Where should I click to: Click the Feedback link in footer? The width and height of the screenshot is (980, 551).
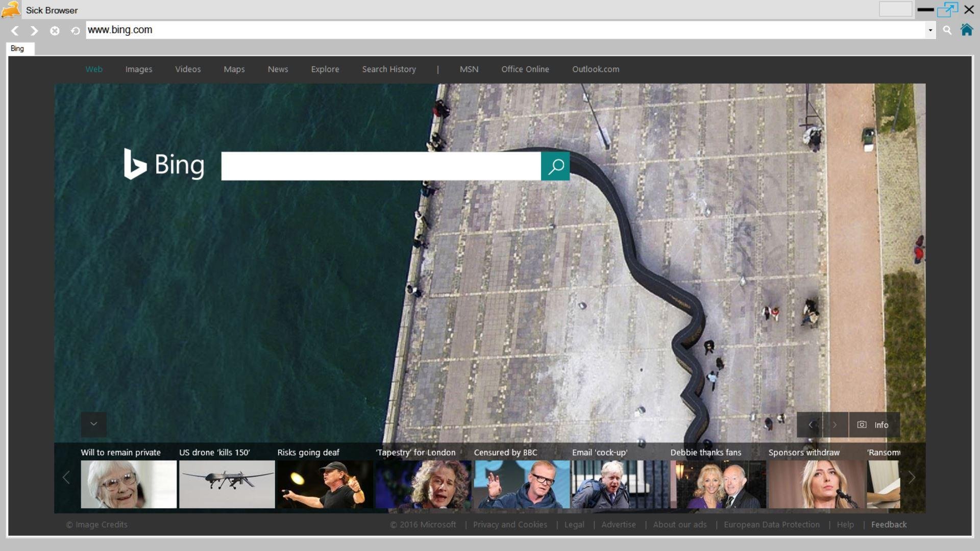889,524
